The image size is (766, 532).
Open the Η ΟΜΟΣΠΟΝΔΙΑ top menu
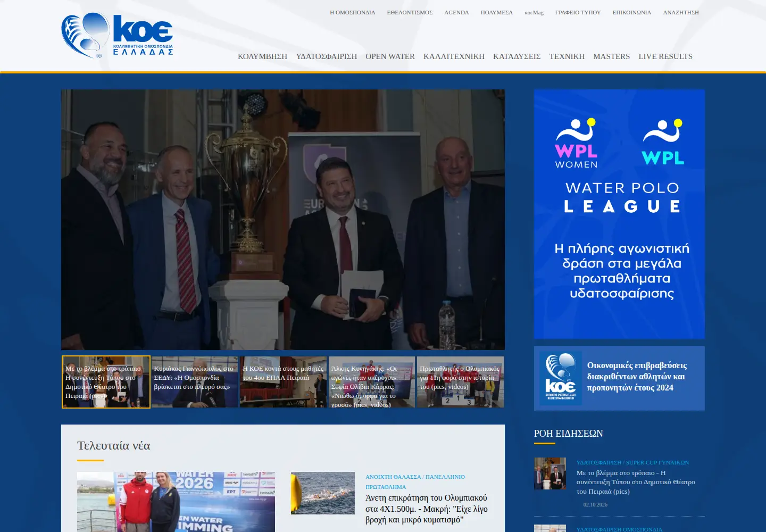(x=353, y=12)
